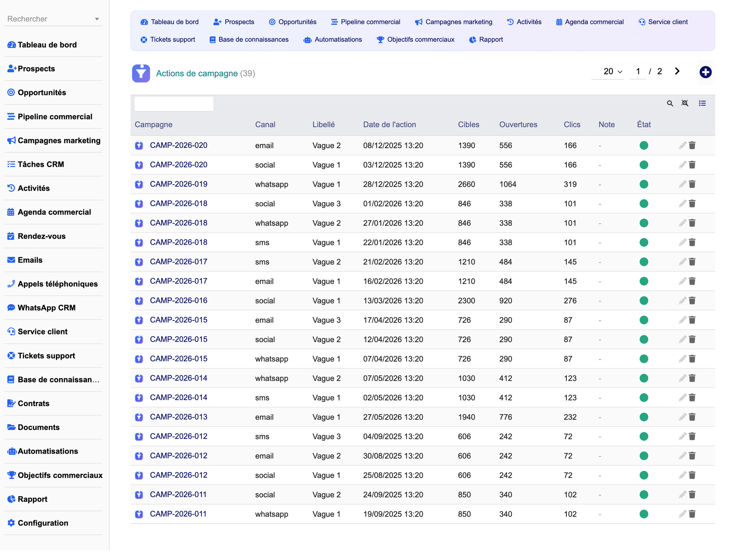Click the row icon beside CAMP-2026-013
Screen dimensions: 734x560
[139, 417]
